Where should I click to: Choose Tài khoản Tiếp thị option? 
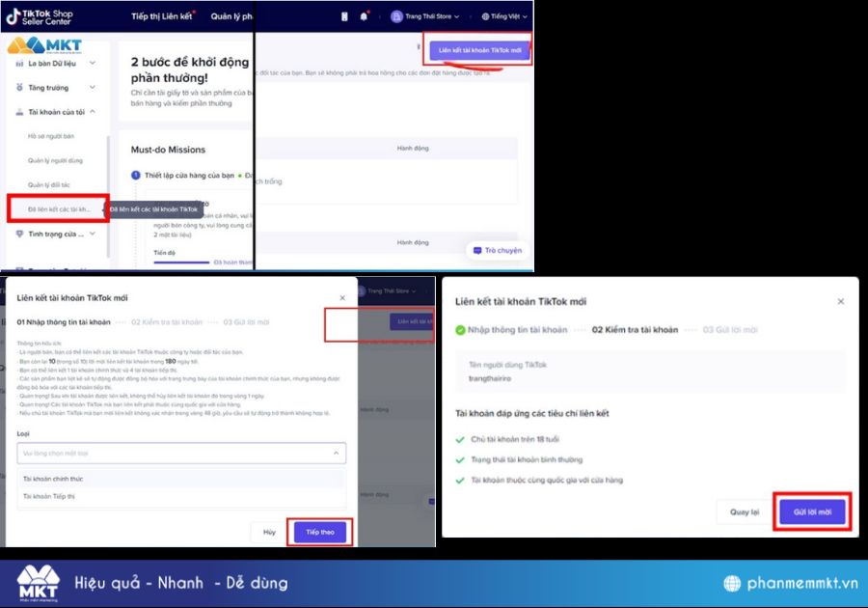coord(181,497)
